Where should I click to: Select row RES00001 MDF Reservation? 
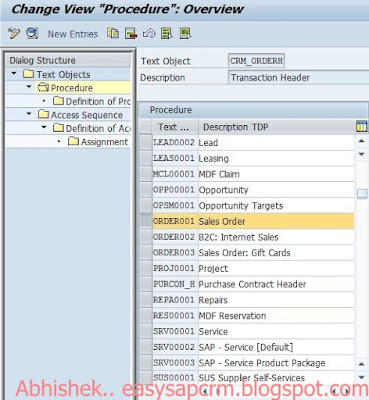point(146,316)
